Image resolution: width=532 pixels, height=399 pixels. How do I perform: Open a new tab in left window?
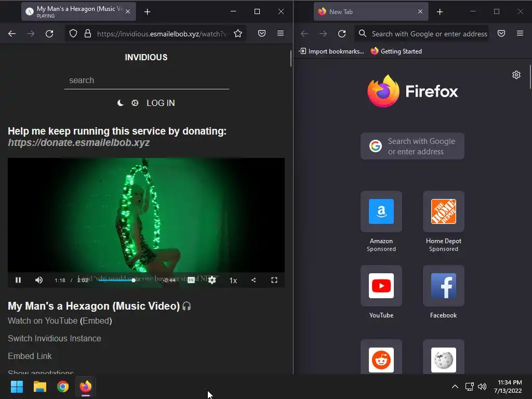147,12
